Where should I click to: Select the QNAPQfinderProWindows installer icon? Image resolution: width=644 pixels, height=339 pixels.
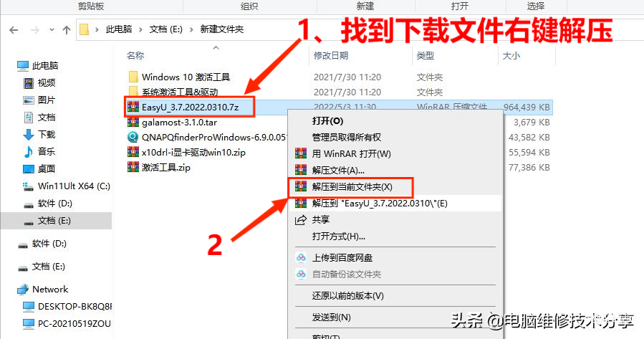133,137
